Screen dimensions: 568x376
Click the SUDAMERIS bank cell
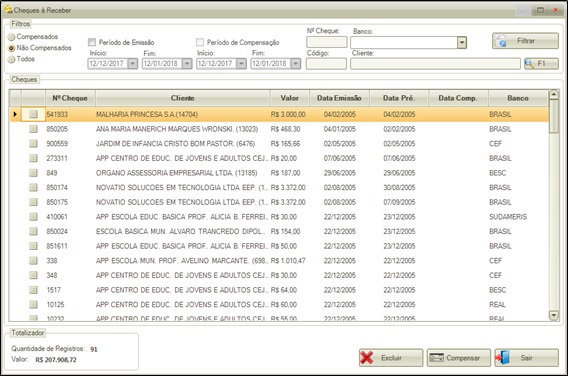518,217
